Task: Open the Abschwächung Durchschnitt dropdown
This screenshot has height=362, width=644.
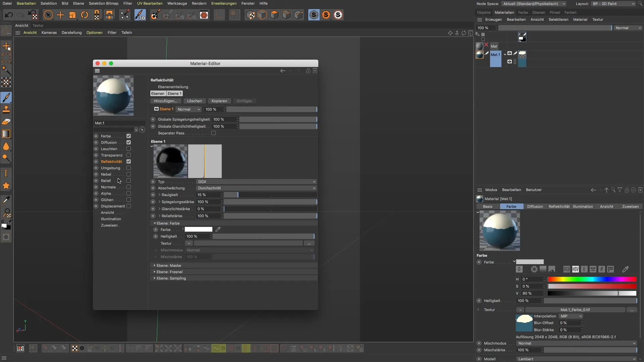Action: coord(256,188)
